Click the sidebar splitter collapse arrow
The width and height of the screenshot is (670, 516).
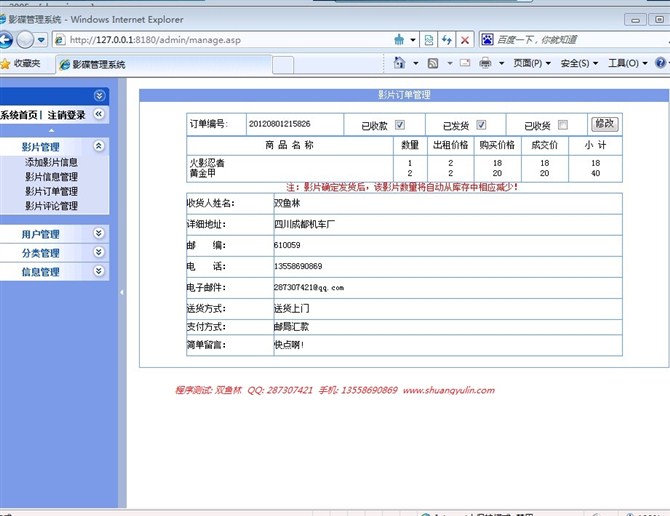122,293
